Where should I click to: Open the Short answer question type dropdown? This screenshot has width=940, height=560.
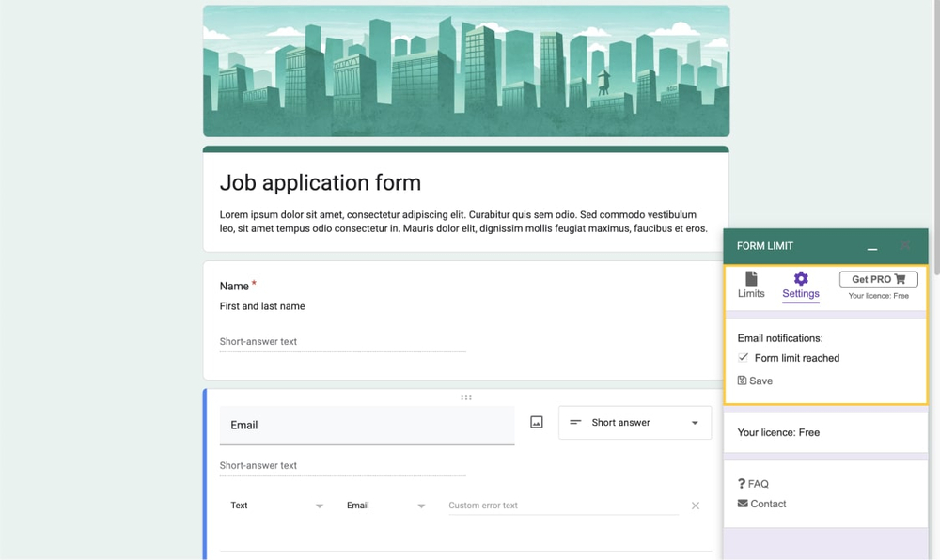tap(634, 423)
